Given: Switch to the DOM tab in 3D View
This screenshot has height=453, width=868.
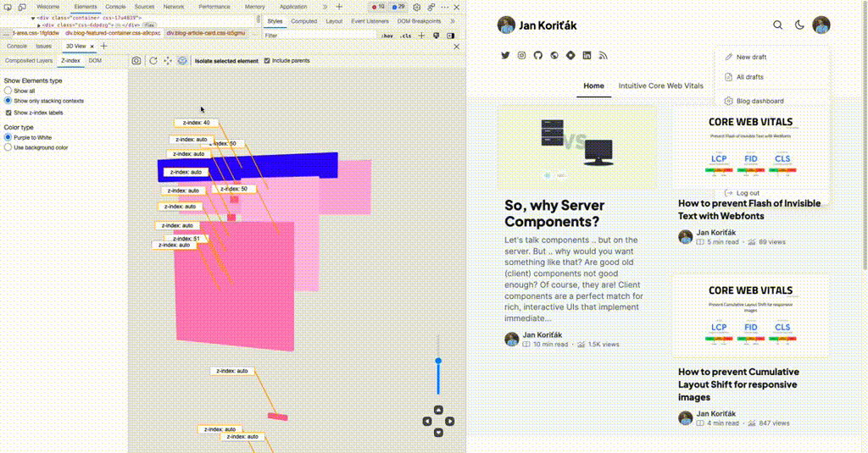Looking at the screenshot, I should [x=95, y=61].
